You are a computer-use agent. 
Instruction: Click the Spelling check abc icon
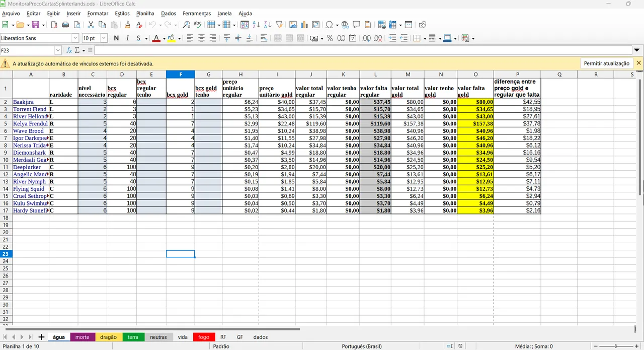tap(198, 25)
